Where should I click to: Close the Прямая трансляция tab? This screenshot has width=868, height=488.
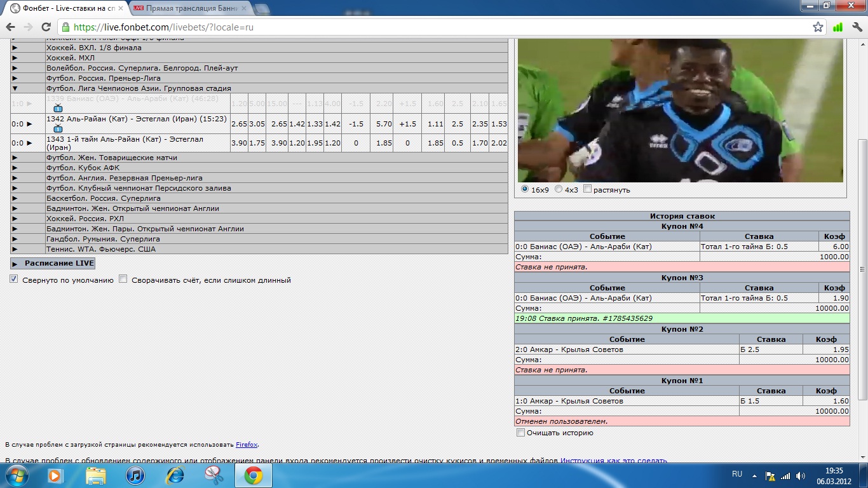[245, 8]
